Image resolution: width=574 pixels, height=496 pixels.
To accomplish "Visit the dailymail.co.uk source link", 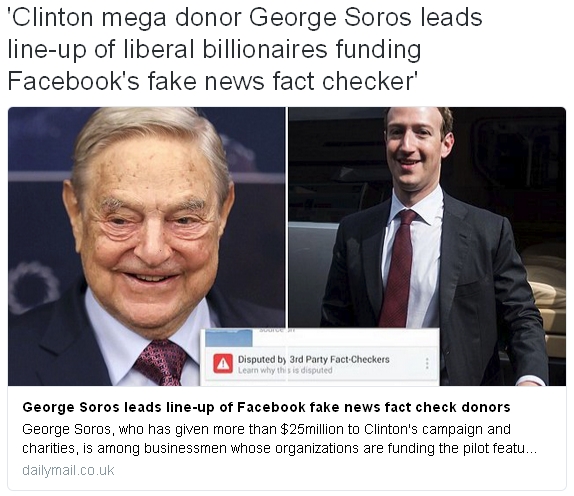I will coord(68,470).
